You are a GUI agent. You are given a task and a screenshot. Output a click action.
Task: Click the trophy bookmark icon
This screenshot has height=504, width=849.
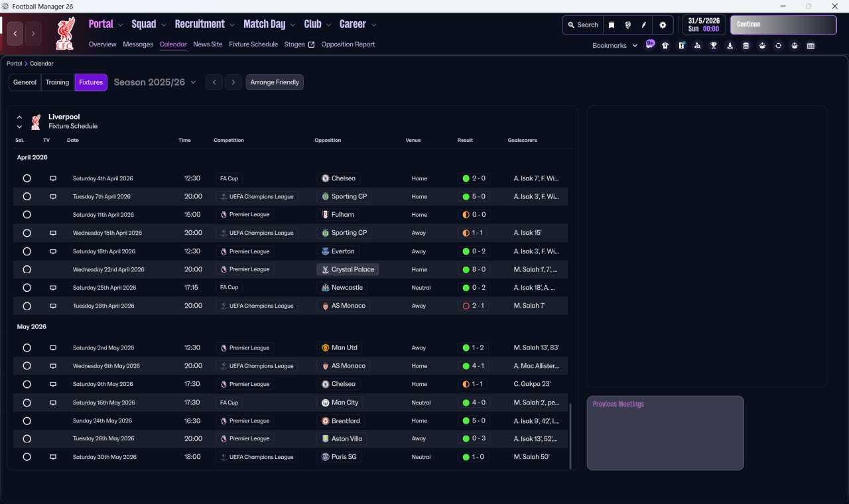click(x=714, y=46)
